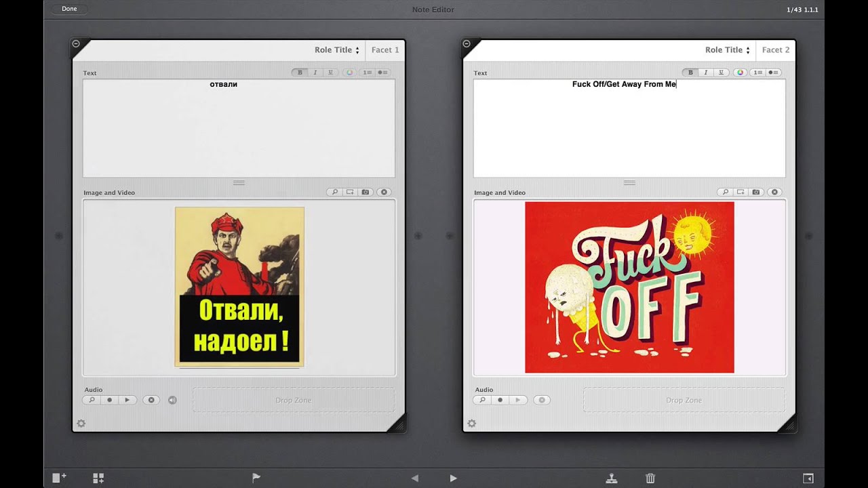Image resolution: width=868 pixels, height=488 pixels.
Task: Add image from screen in Facet 1
Action: click(350, 192)
